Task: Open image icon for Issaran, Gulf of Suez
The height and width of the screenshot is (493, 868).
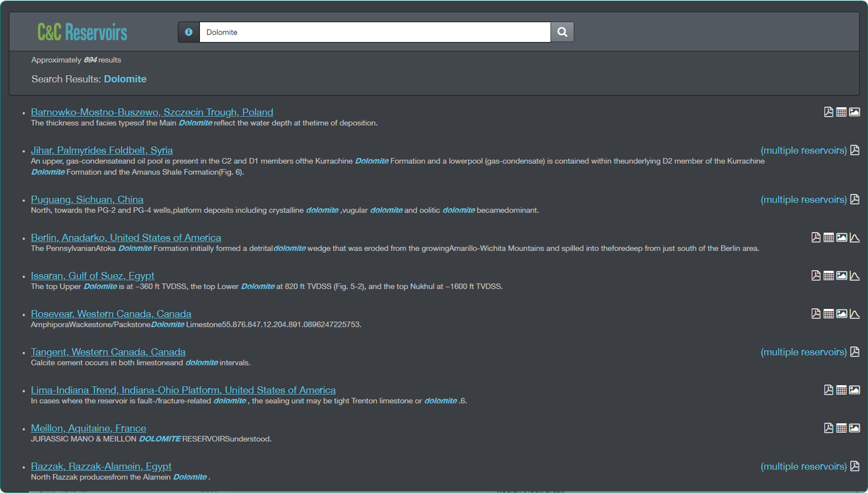Action: [x=842, y=276]
